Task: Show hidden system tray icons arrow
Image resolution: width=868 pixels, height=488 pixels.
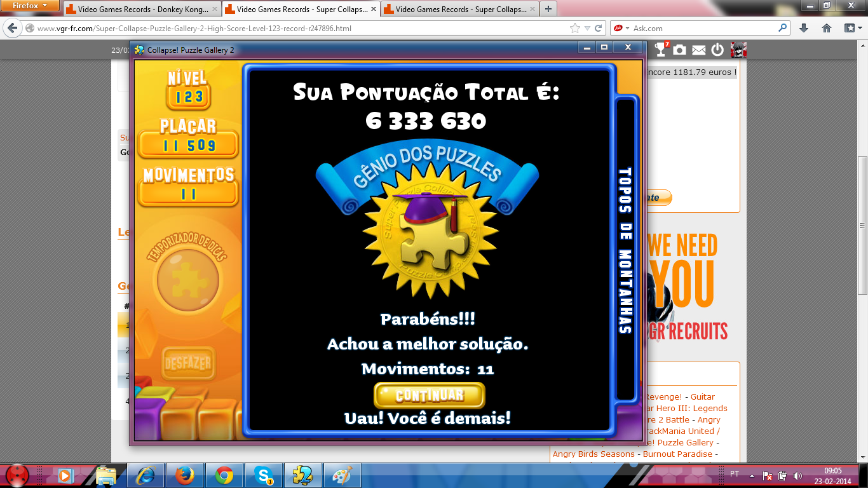Action: [x=753, y=475]
